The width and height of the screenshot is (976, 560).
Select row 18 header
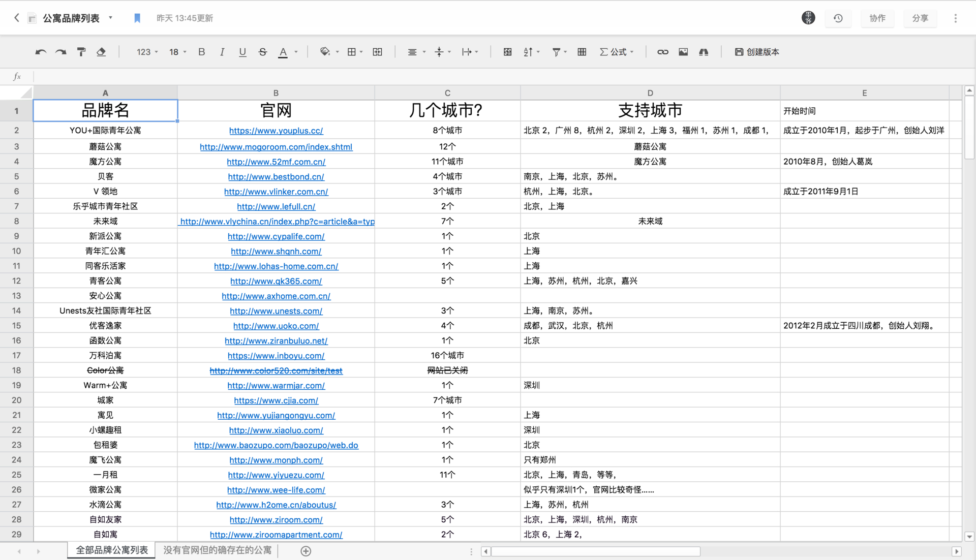16,370
